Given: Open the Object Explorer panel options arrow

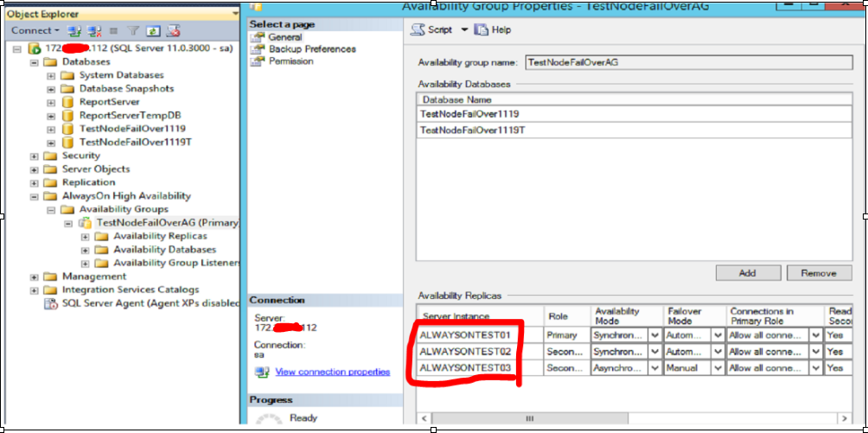Looking at the screenshot, I should point(236,13).
